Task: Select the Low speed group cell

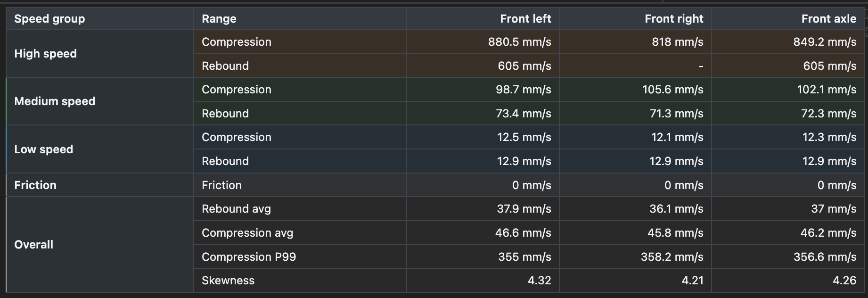Action: (100, 149)
